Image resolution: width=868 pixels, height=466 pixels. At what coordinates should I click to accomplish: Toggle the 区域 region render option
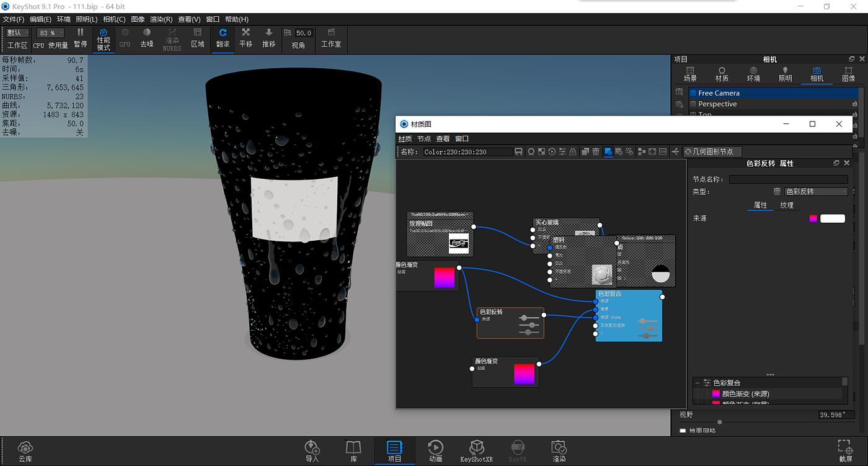pyautogui.click(x=197, y=38)
